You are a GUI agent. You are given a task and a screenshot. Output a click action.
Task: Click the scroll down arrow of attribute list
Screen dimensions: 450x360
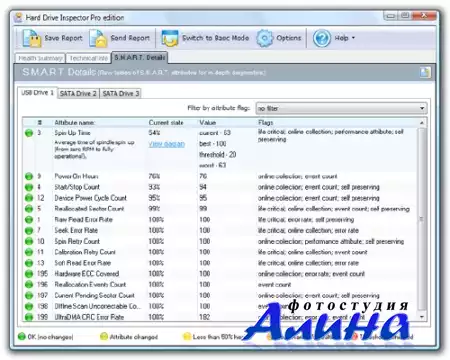click(x=422, y=317)
